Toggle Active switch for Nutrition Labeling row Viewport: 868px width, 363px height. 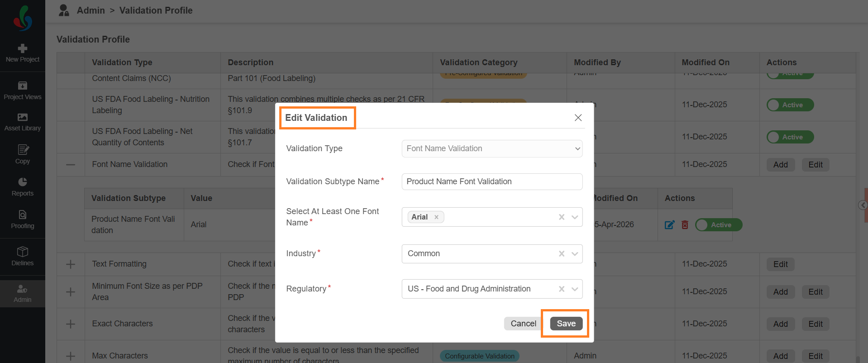click(790, 105)
